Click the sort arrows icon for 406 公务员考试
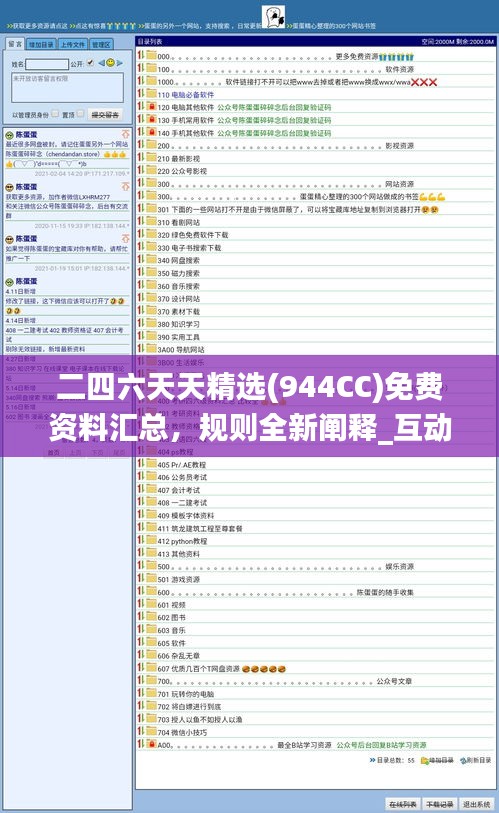 pos(141,476)
